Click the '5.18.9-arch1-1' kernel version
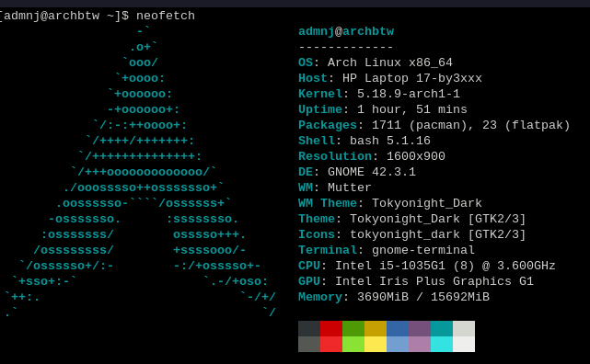The width and height of the screenshot is (590, 364). [409, 94]
